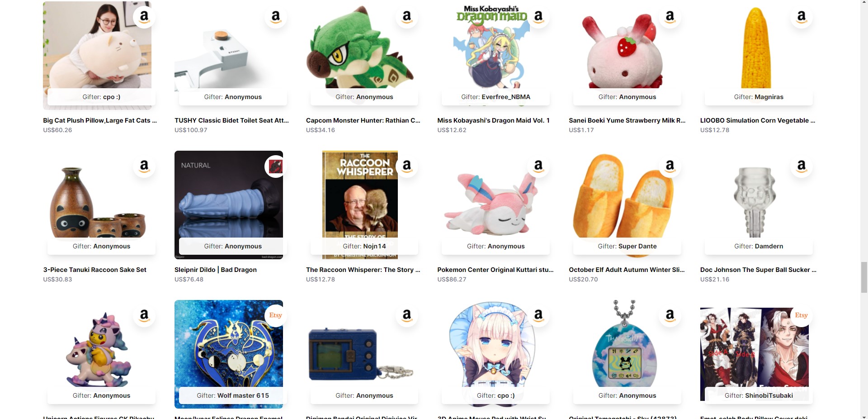The width and height of the screenshot is (868, 419).
Task: Open October Elf Adult Autumn Winter Slippers link
Action: pos(627,270)
